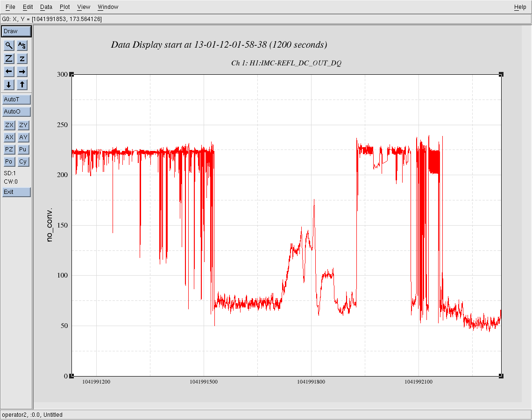
Task: Click x-axis tick label 1041991800
Action: [x=311, y=382]
